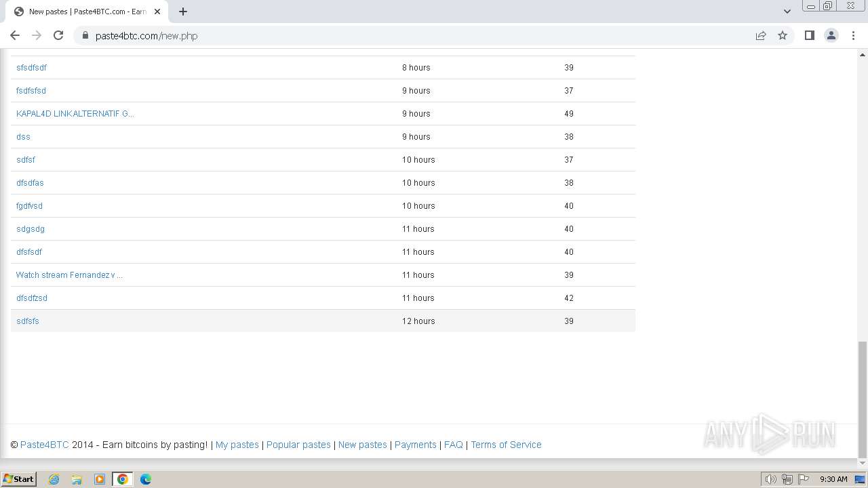Image resolution: width=868 pixels, height=488 pixels.
Task: Reload the current page
Action: 58,35
